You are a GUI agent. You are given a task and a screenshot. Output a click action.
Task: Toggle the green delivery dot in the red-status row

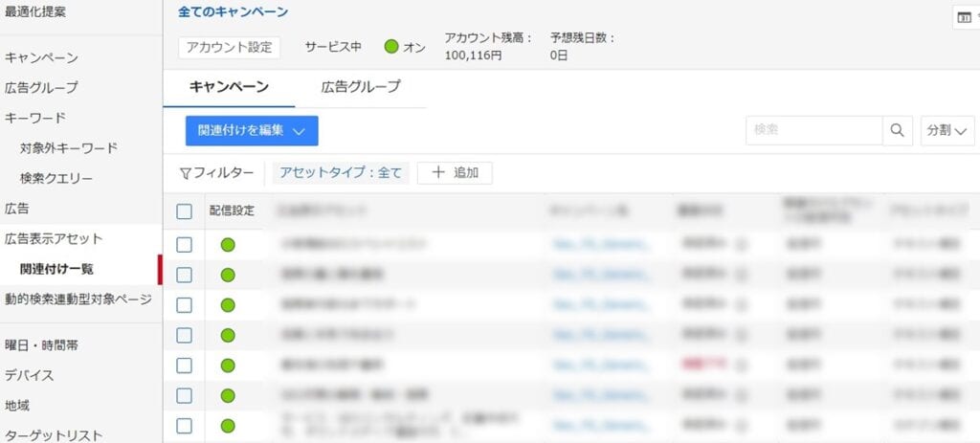(228, 365)
